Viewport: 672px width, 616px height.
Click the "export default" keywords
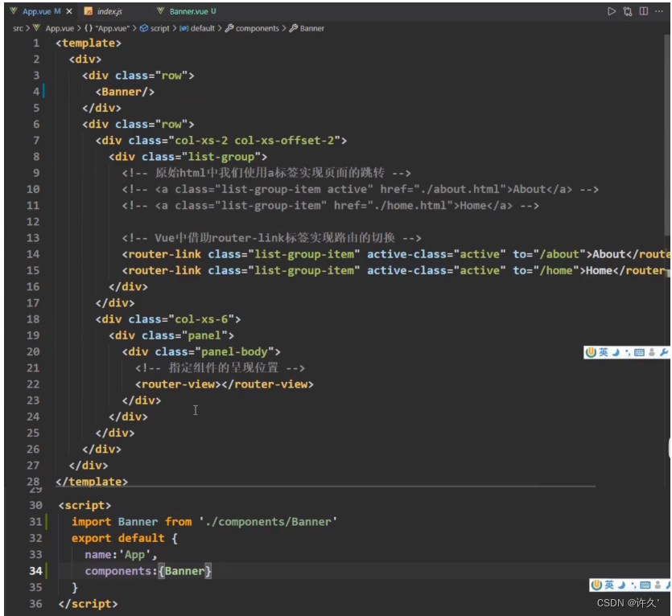(x=117, y=538)
